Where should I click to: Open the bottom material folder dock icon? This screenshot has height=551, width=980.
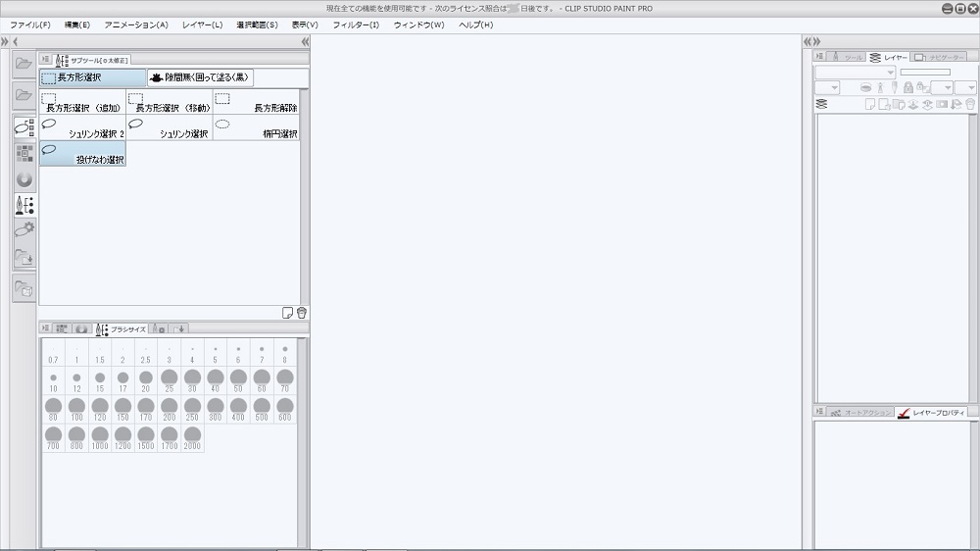[x=24, y=289]
